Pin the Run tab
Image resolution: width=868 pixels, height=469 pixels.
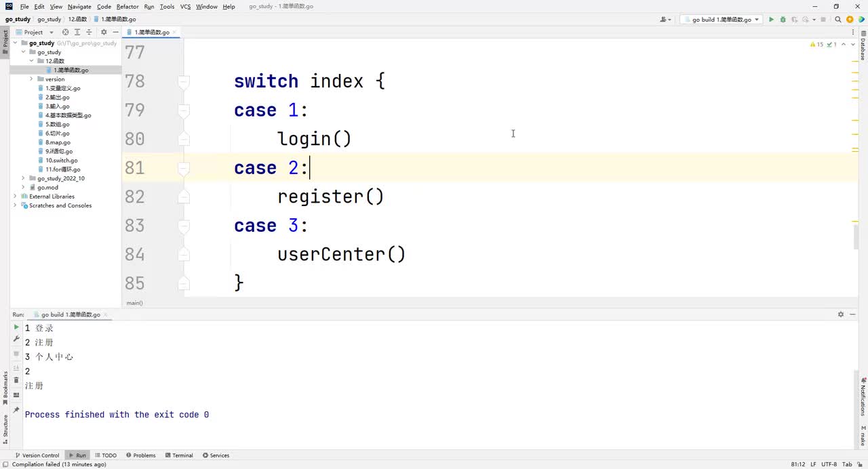pyautogui.click(x=16, y=409)
